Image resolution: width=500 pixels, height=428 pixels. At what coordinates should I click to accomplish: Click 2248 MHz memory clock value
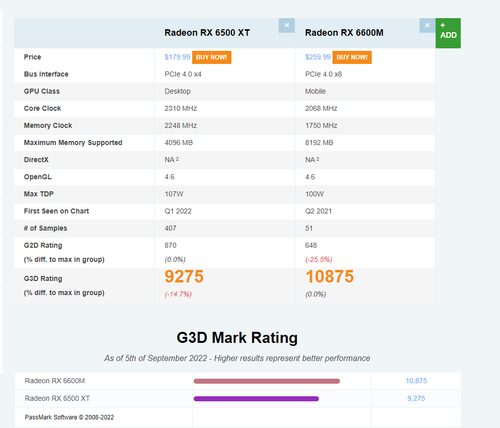(x=181, y=126)
